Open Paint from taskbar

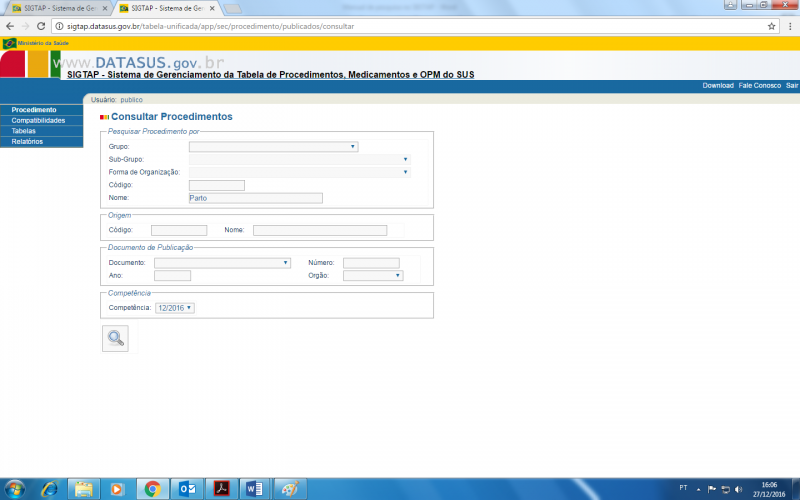pyautogui.click(x=290, y=489)
